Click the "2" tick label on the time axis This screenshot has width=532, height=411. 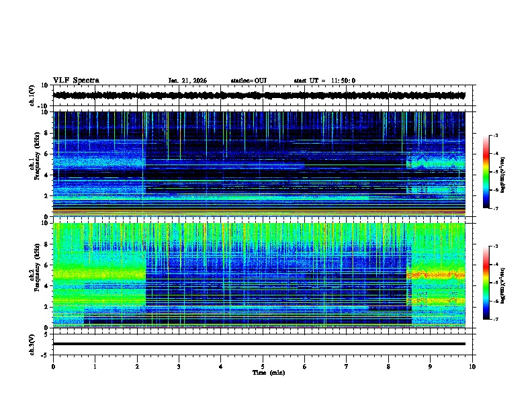137,367
